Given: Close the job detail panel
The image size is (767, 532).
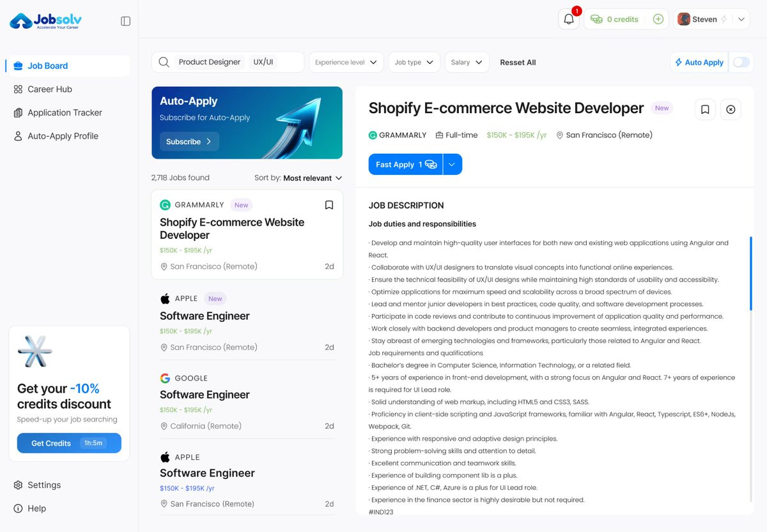Looking at the screenshot, I should [731, 109].
